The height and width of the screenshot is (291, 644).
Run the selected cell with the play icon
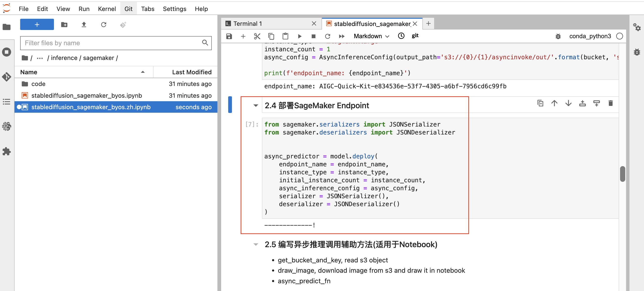point(299,36)
